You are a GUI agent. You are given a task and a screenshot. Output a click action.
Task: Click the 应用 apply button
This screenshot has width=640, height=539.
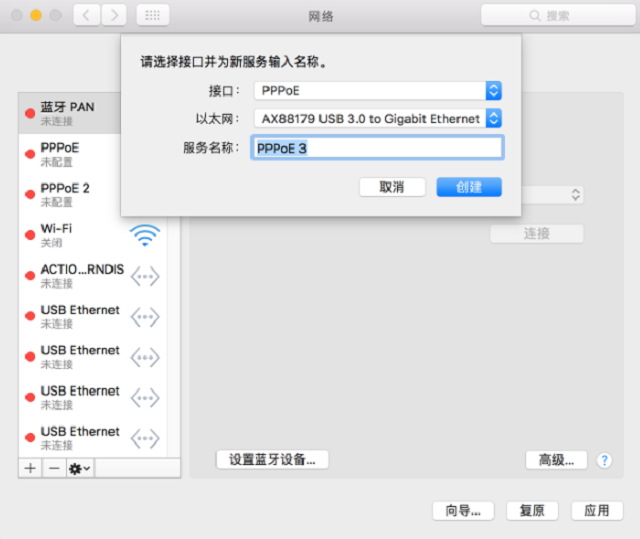click(x=597, y=510)
